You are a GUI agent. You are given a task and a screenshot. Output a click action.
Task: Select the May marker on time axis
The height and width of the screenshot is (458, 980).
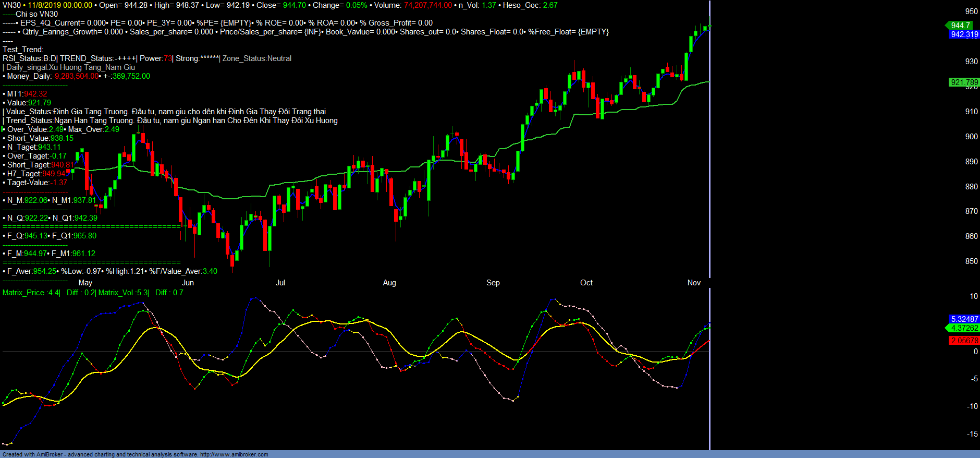click(x=85, y=283)
